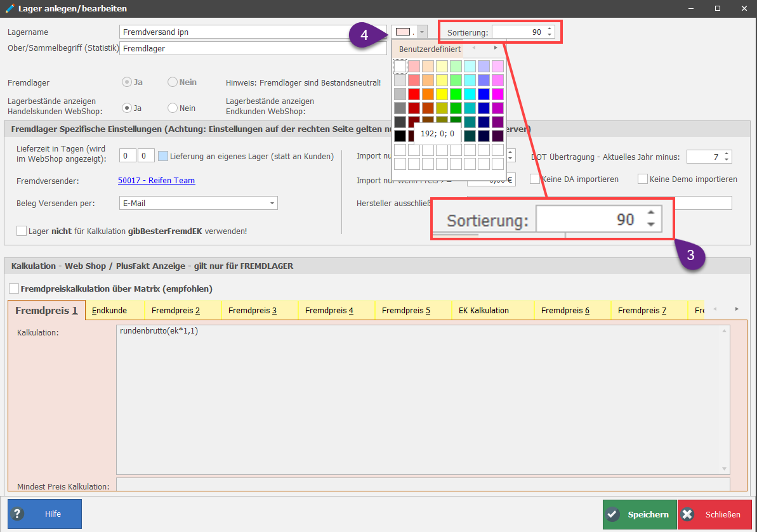Check Fremdpreiskalkulation über Matrix option
757x532 pixels.
coord(14,289)
